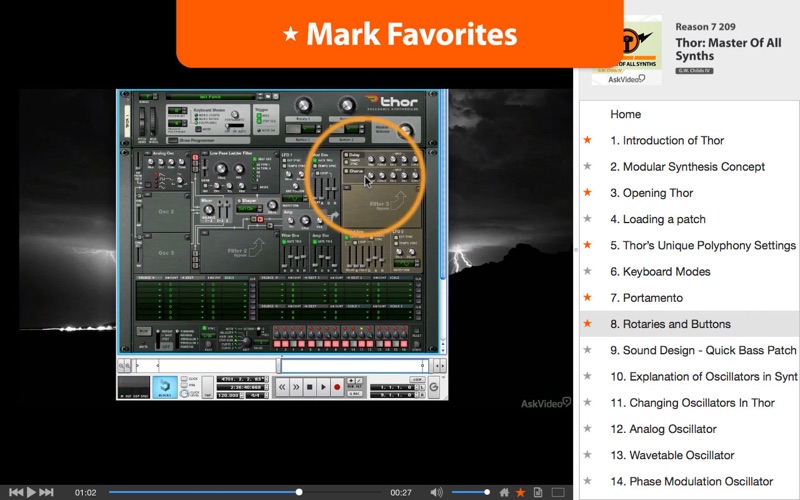The height and width of the screenshot is (500, 800).
Task: Open lesson 13. Wavetable Oscillator
Action: 672,455
